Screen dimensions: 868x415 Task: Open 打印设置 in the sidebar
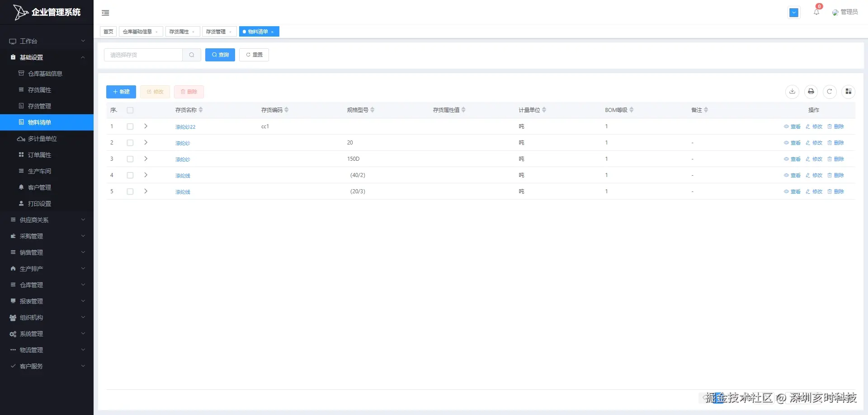(47, 204)
